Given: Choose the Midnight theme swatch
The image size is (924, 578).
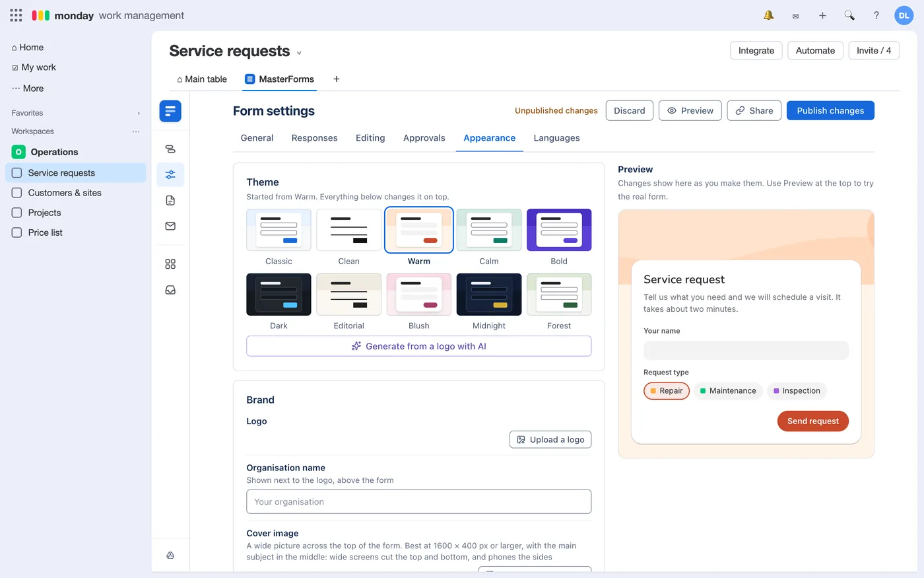Looking at the screenshot, I should coord(489,295).
